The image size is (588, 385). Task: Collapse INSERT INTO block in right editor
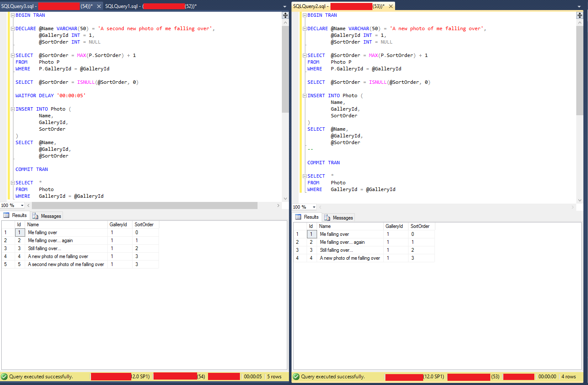pyautogui.click(x=304, y=96)
